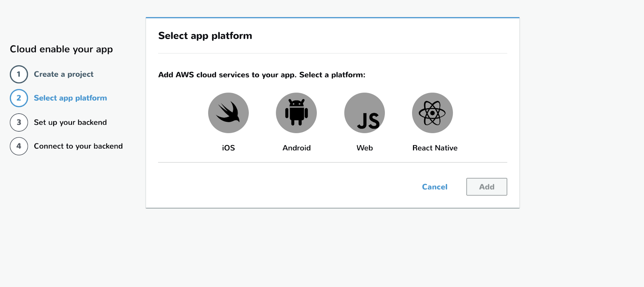644x287 pixels.
Task: Click the Select app platform dialog heading
Action: [205, 36]
